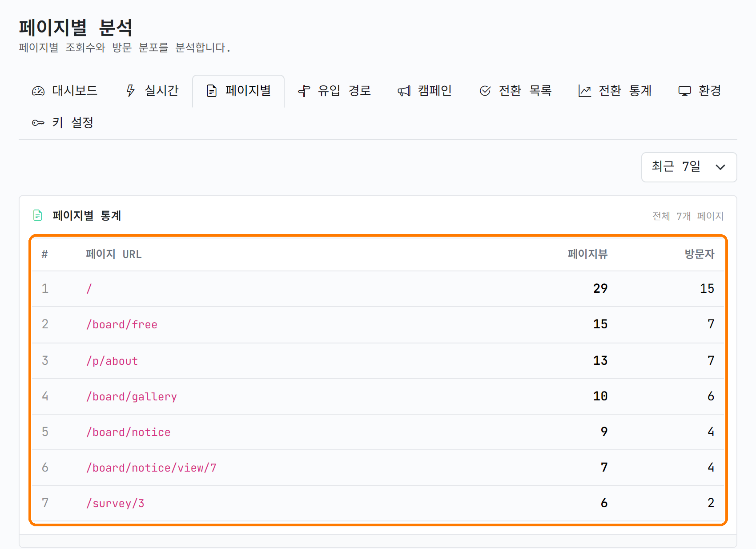Select the 캠페인 tab

click(425, 91)
